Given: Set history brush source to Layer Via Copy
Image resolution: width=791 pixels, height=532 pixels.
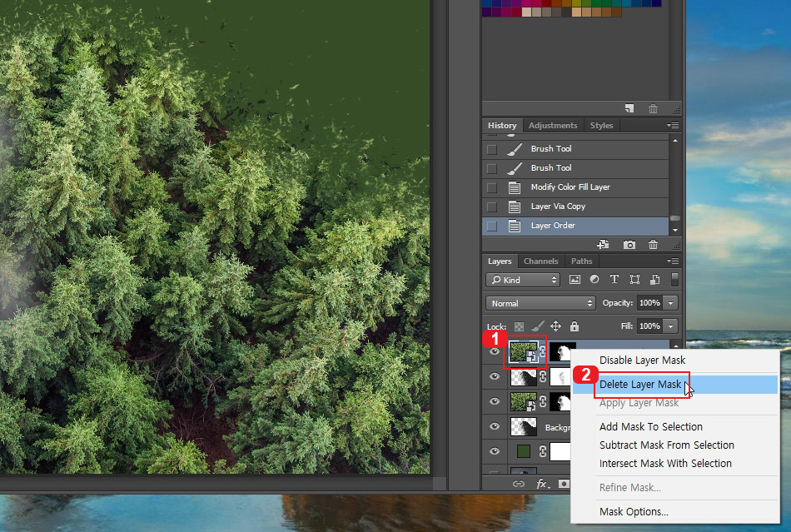Looking at the screenshot, I should point(492,206).
